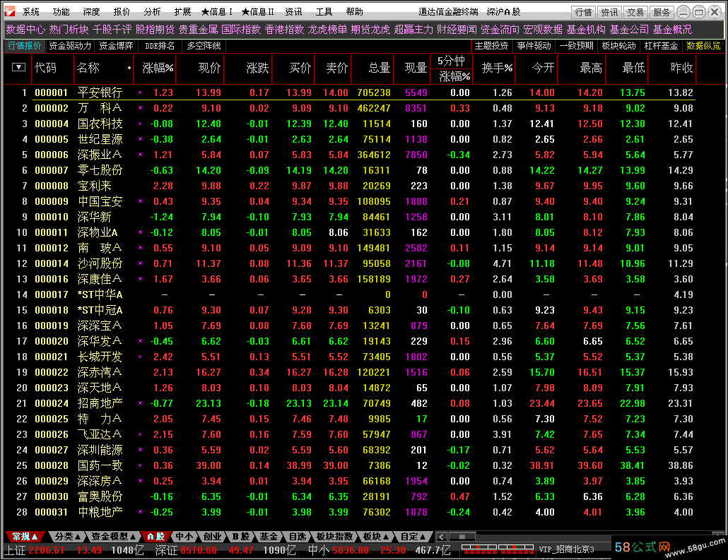Open the 分析 menu
Screen dimensions: 728x560
pyautogui.click(x=152, y=11)
